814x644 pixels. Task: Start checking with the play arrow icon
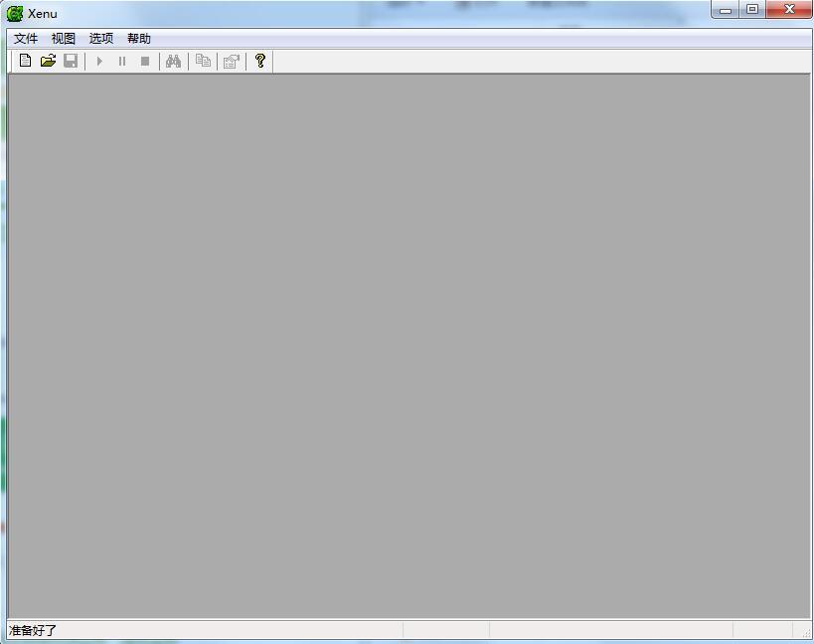(99, 62)
